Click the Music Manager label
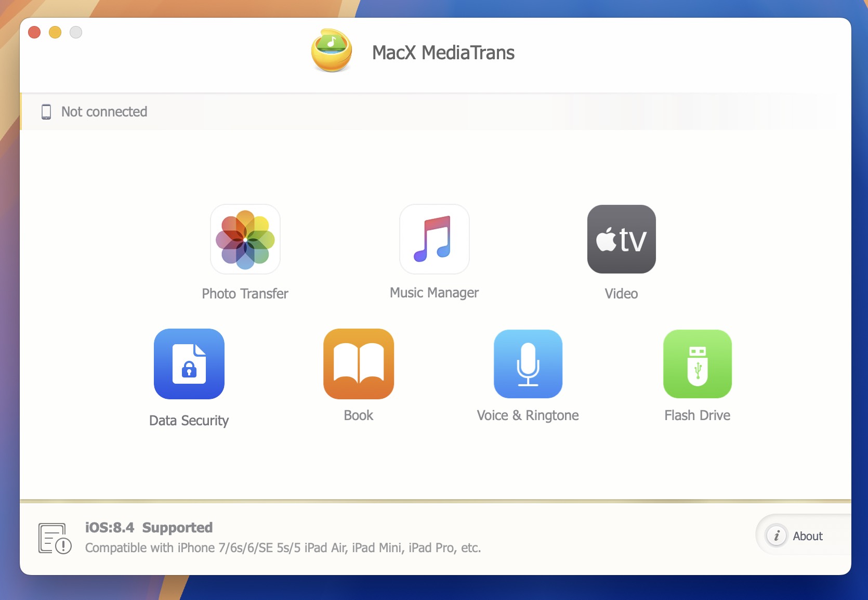The height and width of the screenshot is (600, 868). click(x=435, y=293)
